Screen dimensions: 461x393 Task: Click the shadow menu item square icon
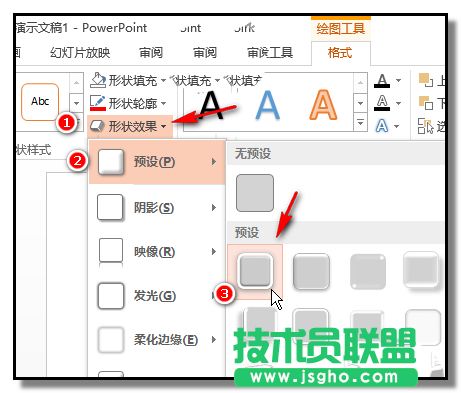[x=110, y=208]
